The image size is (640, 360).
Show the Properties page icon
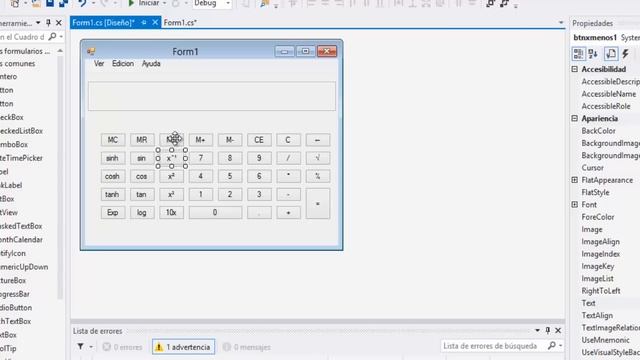click(x=611, y=53)
